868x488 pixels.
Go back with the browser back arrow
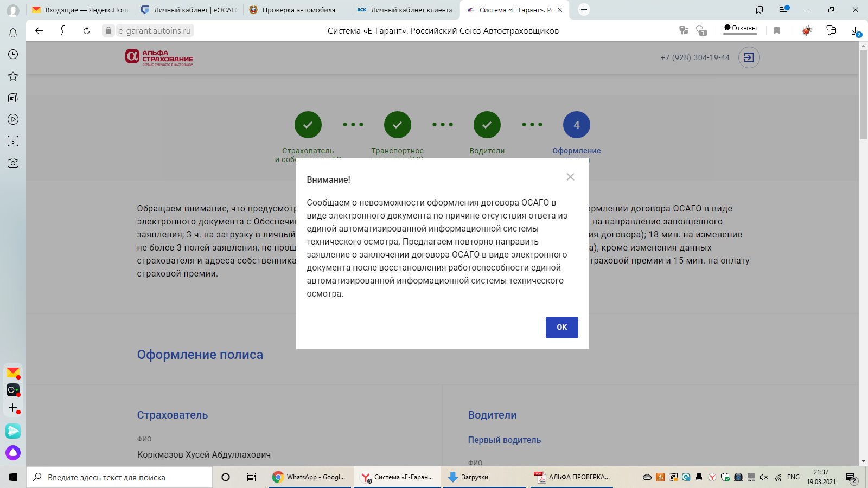(39, 30)
